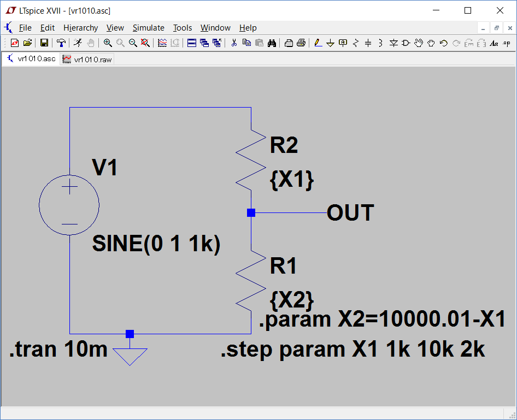Screen dimensions: 517x420
Task: Open the Hierarchy menu
Action: (x=80, y=28)
